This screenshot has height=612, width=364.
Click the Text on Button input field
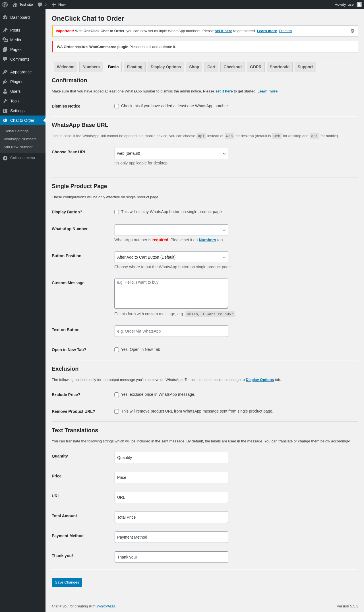(x=171, y=331)
